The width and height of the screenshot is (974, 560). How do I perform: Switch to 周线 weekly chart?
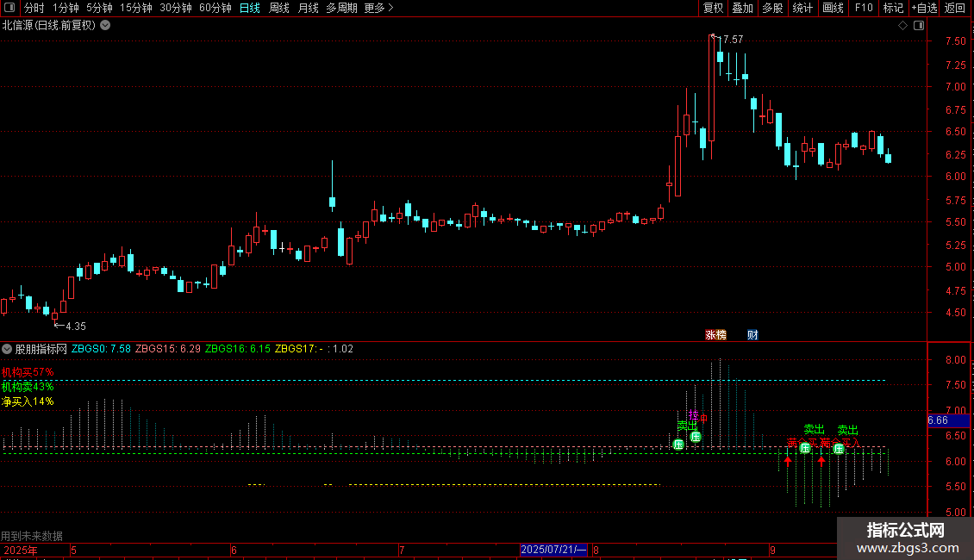(x=279, y=8)
